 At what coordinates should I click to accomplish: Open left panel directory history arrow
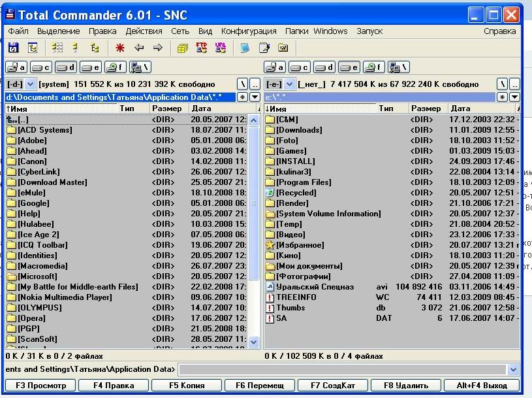(255, 97)
